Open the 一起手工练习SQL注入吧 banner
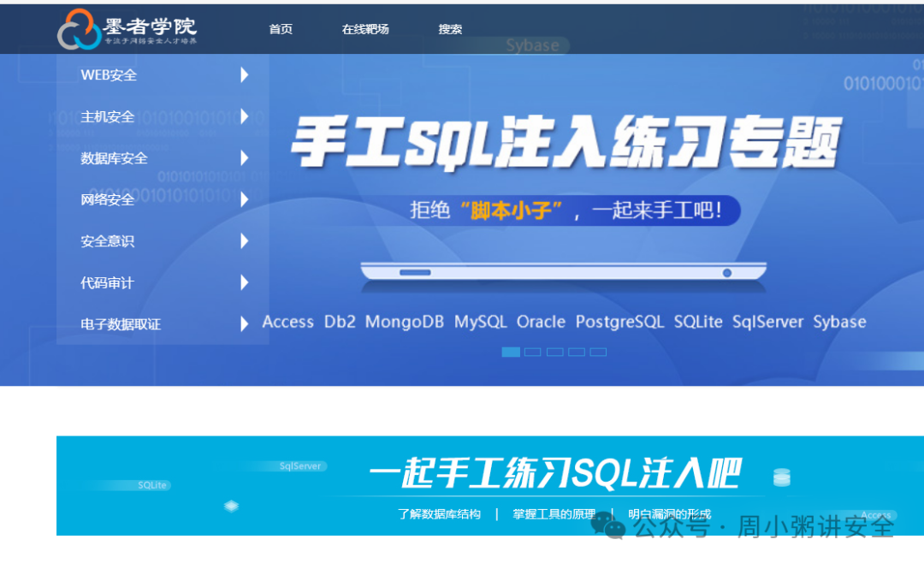The height and width of the screenshot is (563, 924). pos(489,486)
